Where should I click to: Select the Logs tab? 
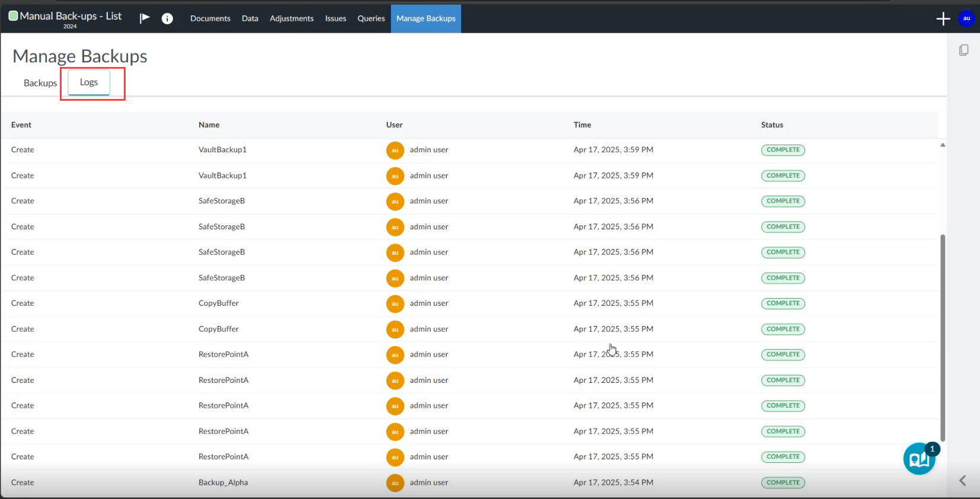pyautogui.click(x=89, y=82)
